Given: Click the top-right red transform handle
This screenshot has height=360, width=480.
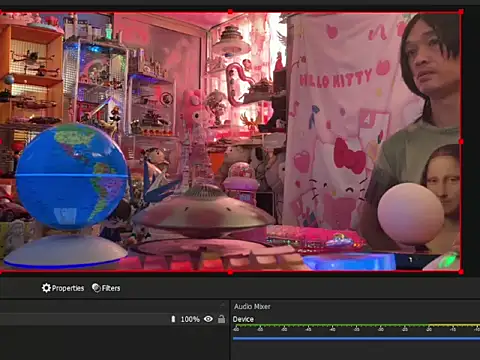Looking at the screenshot, I should (461, 12).
